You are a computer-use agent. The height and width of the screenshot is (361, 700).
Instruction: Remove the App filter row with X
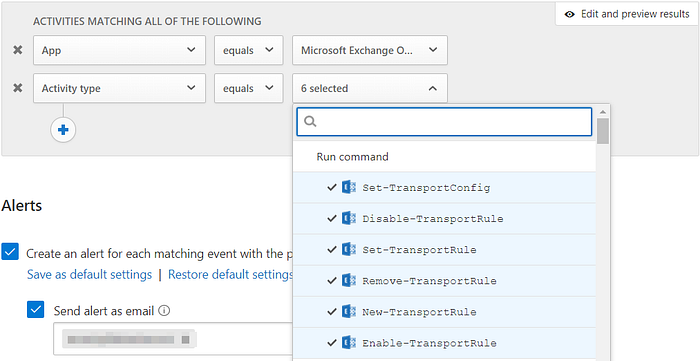click(17, 50)
